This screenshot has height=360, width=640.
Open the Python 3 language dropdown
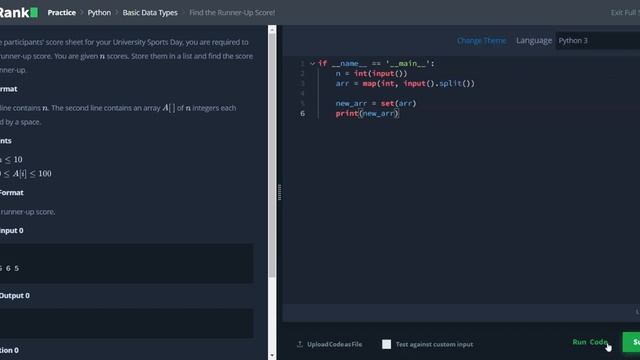click(x=598, y=40)
